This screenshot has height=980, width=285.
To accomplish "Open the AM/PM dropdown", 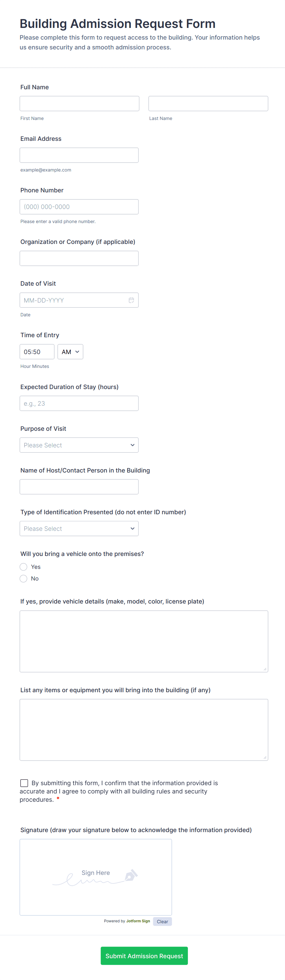I will (70, 352).
